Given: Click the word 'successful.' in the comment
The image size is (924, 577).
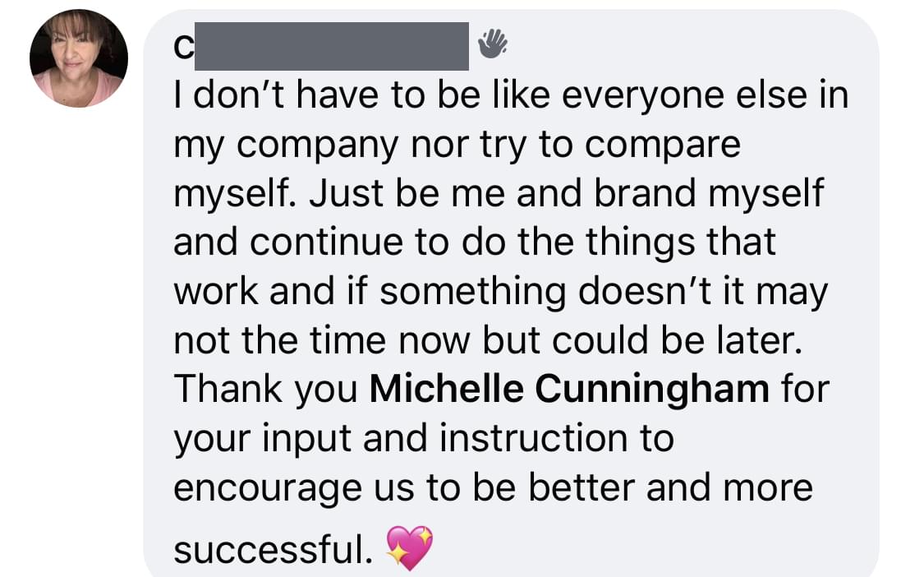Looking at the screenshot, I should pyautogui.click(x=273, y=549).
